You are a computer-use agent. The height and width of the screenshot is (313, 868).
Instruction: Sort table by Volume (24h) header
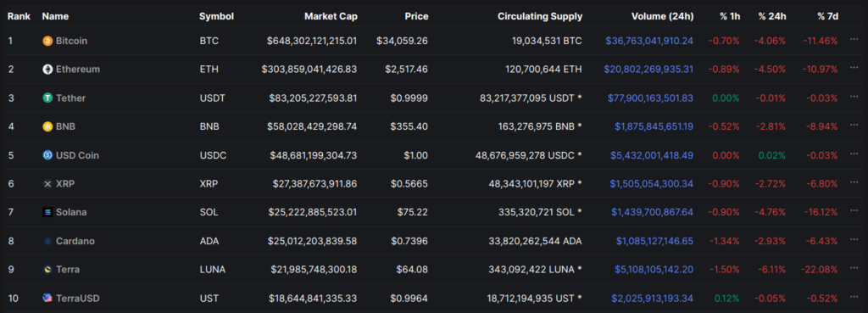pos(663,17)
